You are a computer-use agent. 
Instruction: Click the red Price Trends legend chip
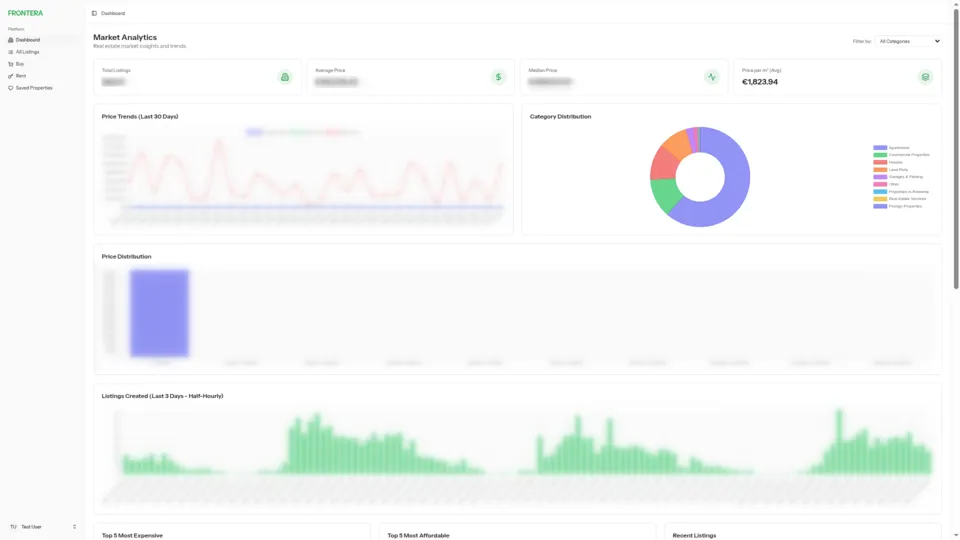(334, 132)
